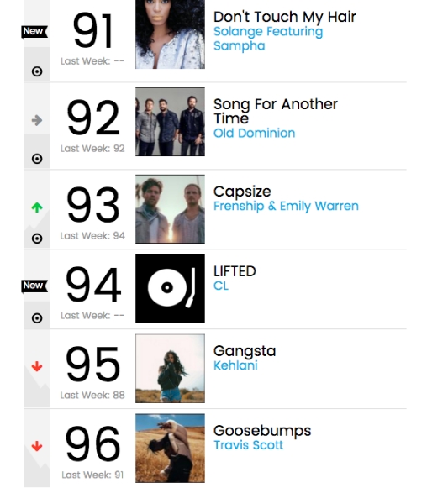This screenshot has height=488, width=448.
Task: Click the bullet circle icon under rank 92
Action: click(x=37, y=159)
